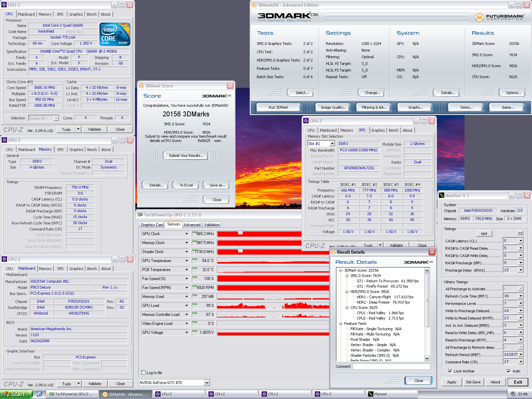Select GT1 - Return To Proxycon row
Viewport: 532px width, 399px height.
[x=388, y=281]
